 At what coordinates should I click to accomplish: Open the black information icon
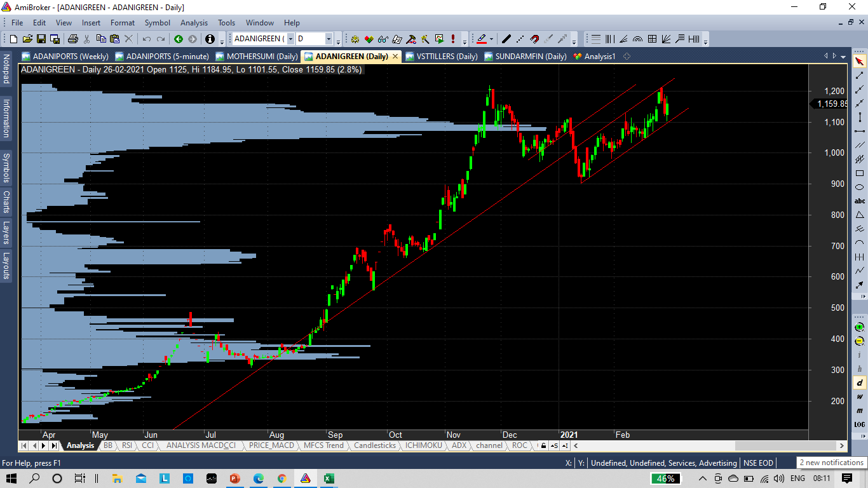pyautogui.click(x=210, y=39)
